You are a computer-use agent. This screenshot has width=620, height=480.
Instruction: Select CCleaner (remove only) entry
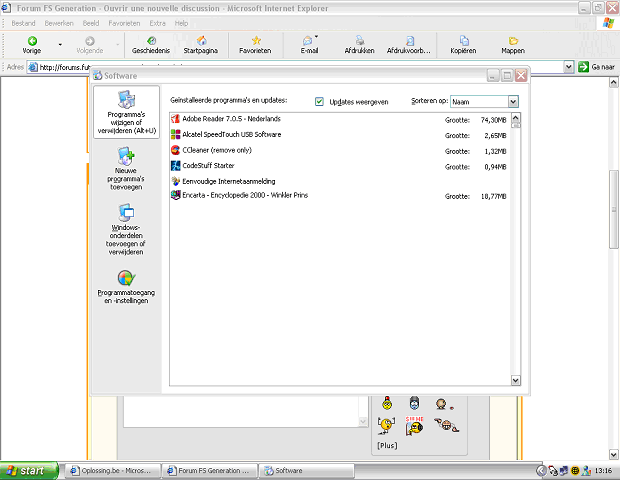tap(339, 150)
